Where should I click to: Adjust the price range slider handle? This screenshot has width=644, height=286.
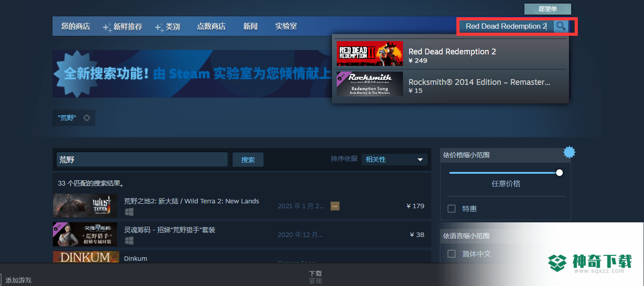[x=559, y=172]
